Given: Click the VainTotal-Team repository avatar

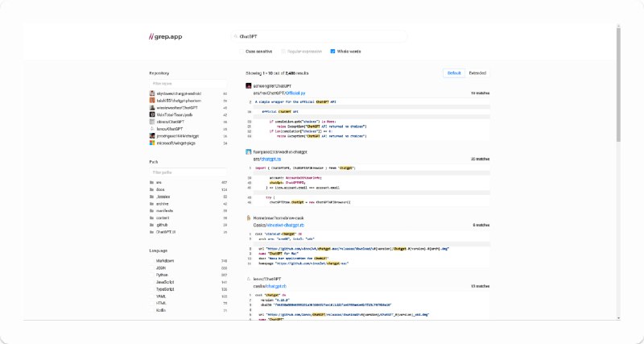Looking at the screenshot, I should click(152, 114).
